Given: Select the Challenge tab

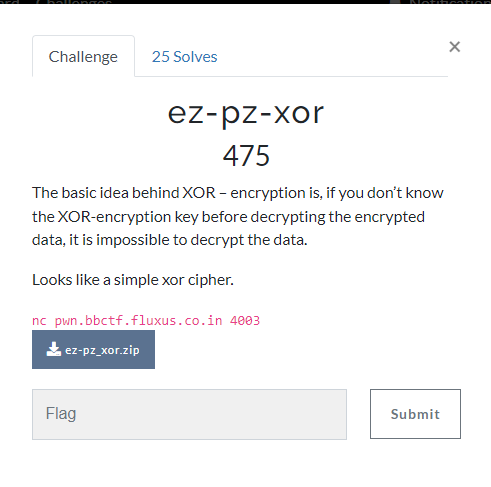Looking at the screenshot, I should click(83, 56).
